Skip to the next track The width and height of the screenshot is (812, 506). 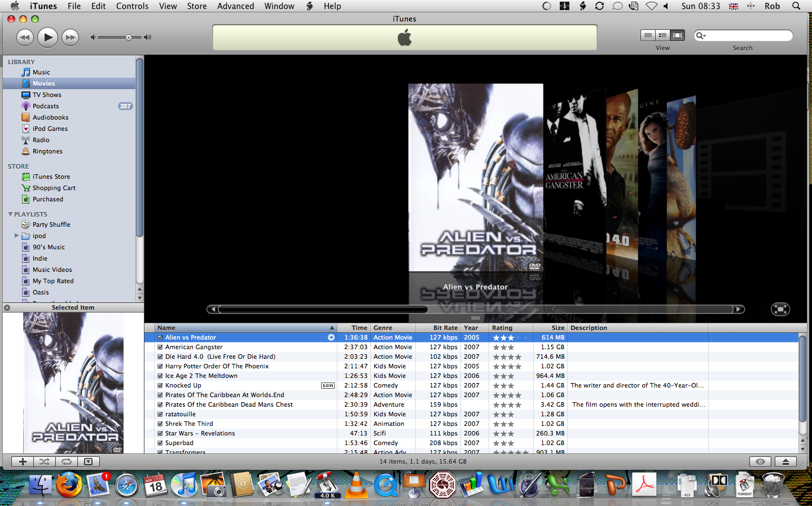pyautogui.click(x=70, y=38)
